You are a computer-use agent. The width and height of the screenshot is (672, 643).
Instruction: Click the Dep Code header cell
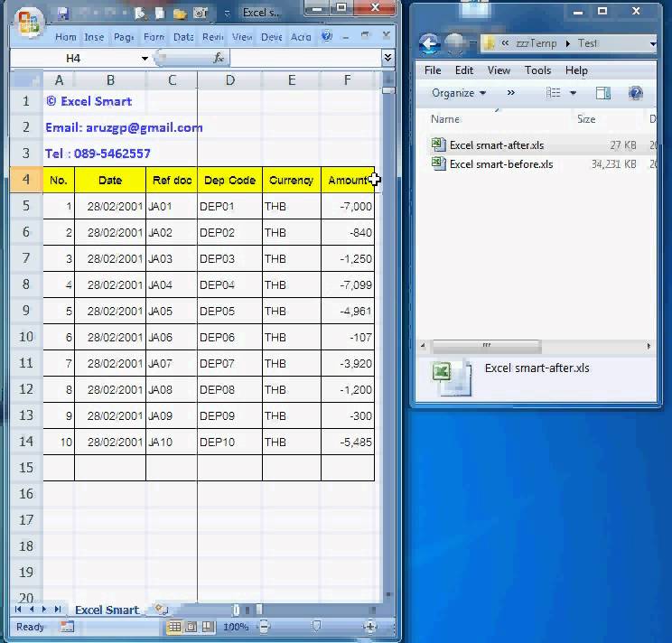[x=229, y=181]
